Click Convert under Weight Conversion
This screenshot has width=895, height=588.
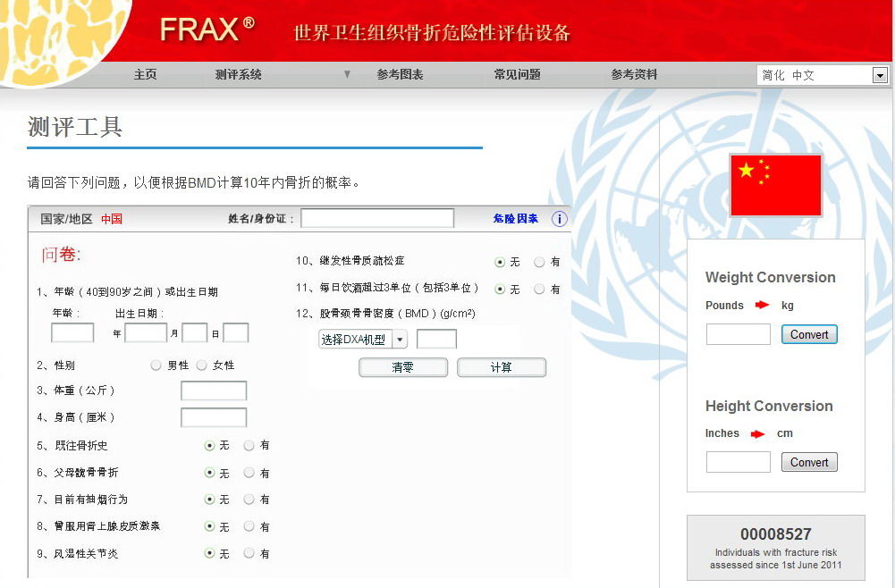pos(809,334)
